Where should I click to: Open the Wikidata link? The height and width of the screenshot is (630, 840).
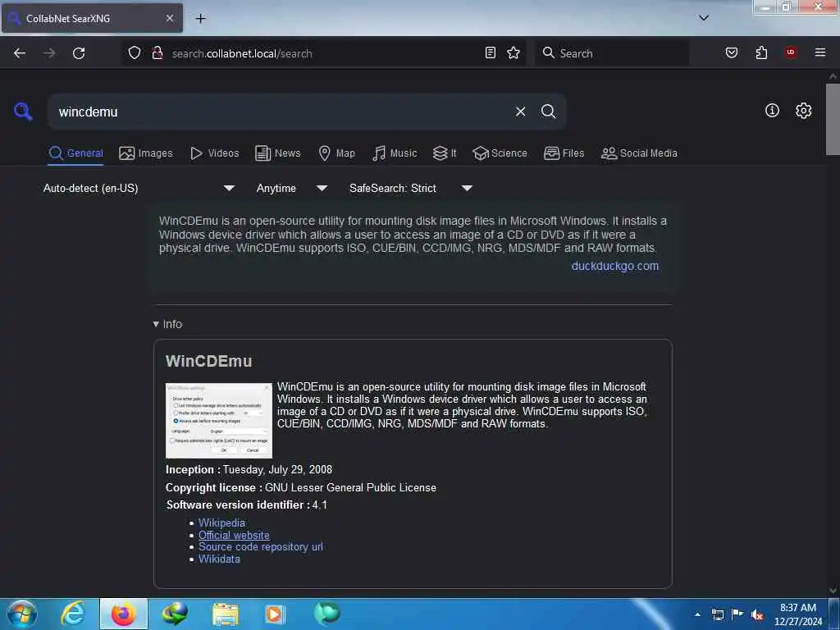point(219,559)
